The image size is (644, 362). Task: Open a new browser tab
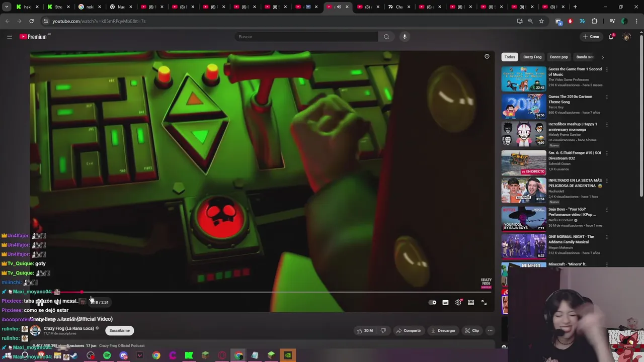(x=575, y=7)
